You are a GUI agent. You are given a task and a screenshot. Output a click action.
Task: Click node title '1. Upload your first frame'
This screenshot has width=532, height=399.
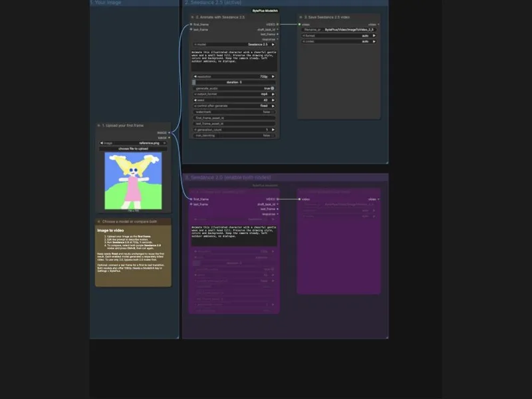coord(123,126)
